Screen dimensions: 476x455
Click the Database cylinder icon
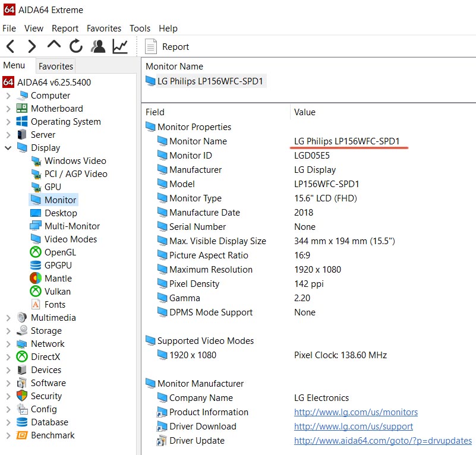click(x=22, y=422)
